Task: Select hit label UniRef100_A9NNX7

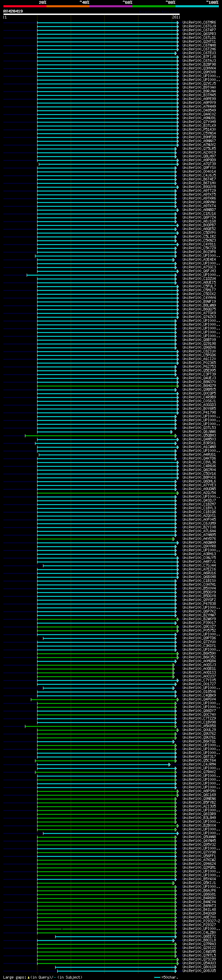Action: 199,141
